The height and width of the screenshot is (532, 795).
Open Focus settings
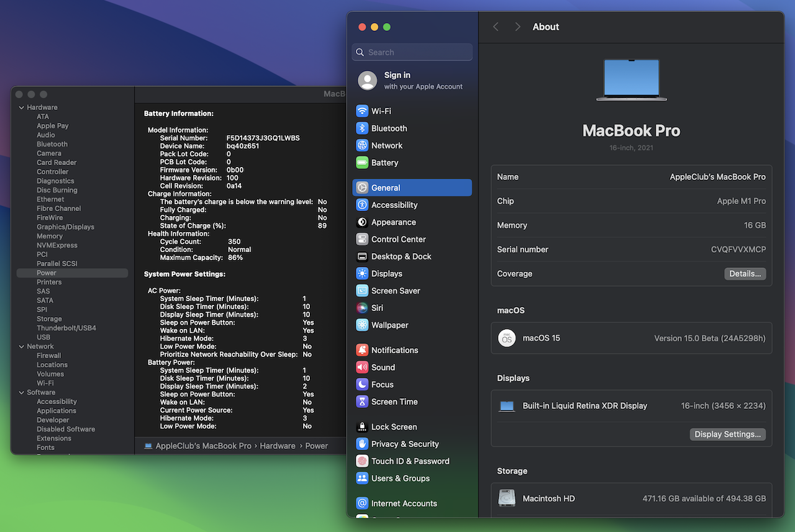click(x=412, y=385)
